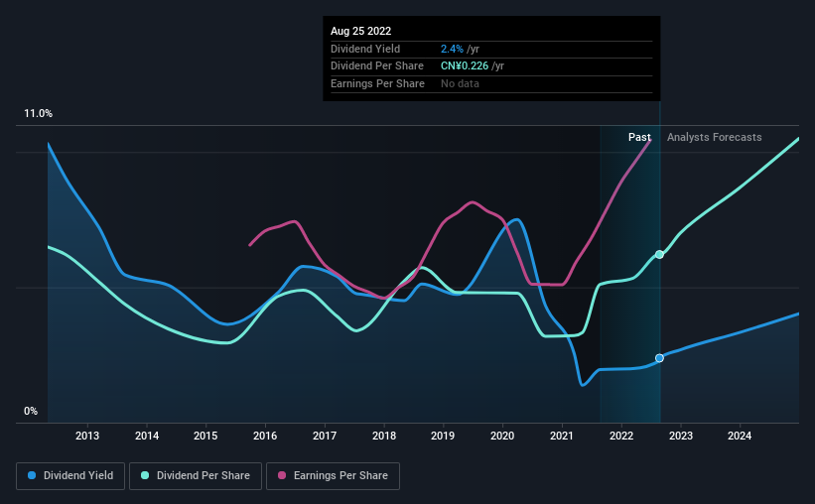
Task: Click the blue dot in Dividend Yield legend
Action: (33, 476)
